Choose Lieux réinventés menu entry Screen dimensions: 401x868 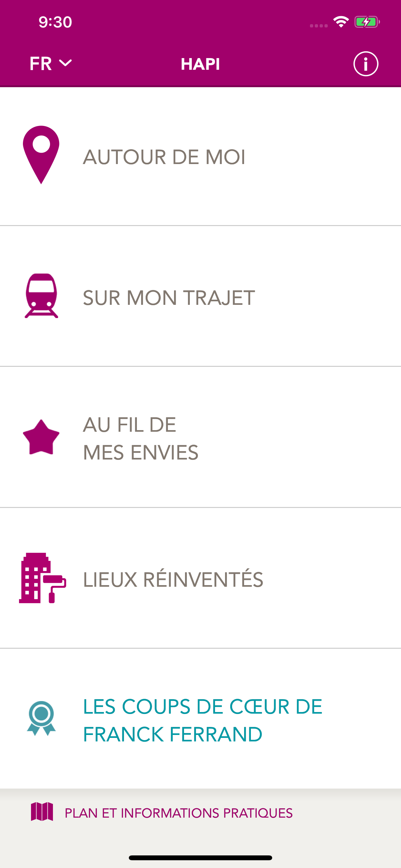point(173,580)
